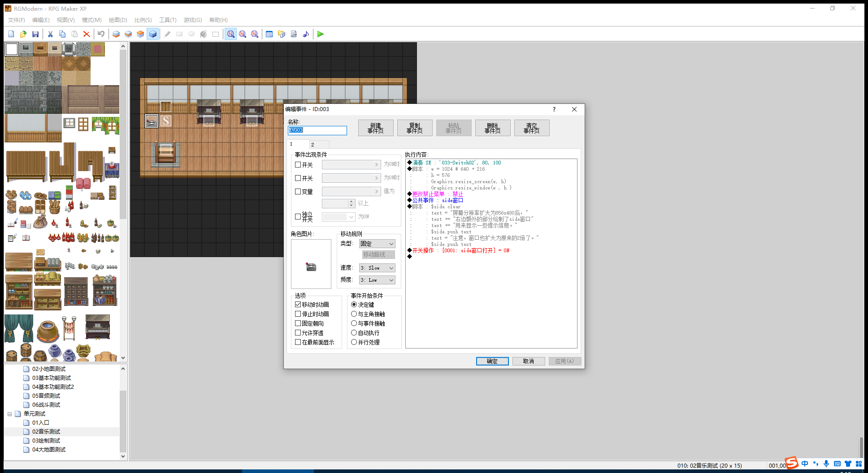Viewport: 868px width, 473px height.
Task: Open the 工具(T) menu
Action: (x=168, y=20)
